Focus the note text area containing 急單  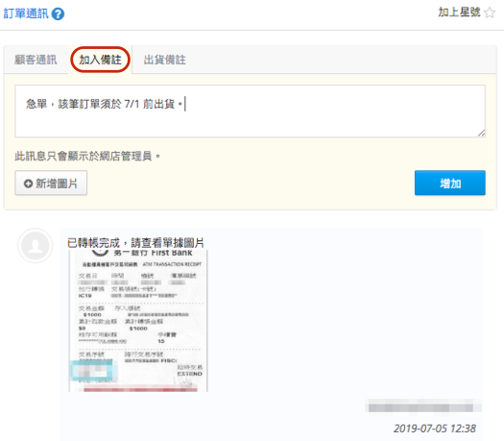point(250,111)
